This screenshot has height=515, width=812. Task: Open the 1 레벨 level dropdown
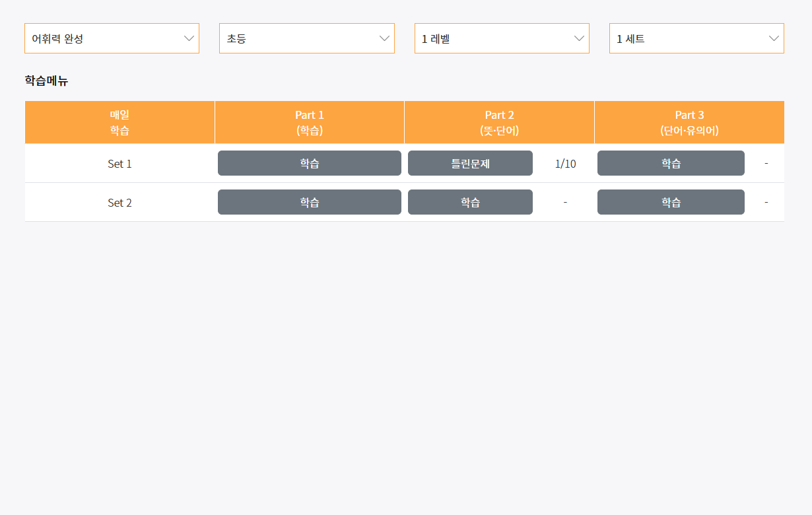pyautogui.click(x=501, y=38)
